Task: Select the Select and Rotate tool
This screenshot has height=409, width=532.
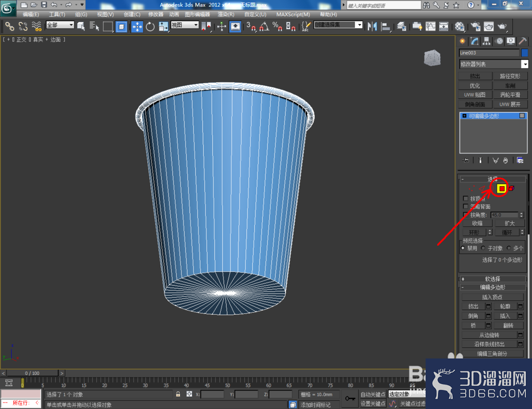Action: [x=151, y=27]
